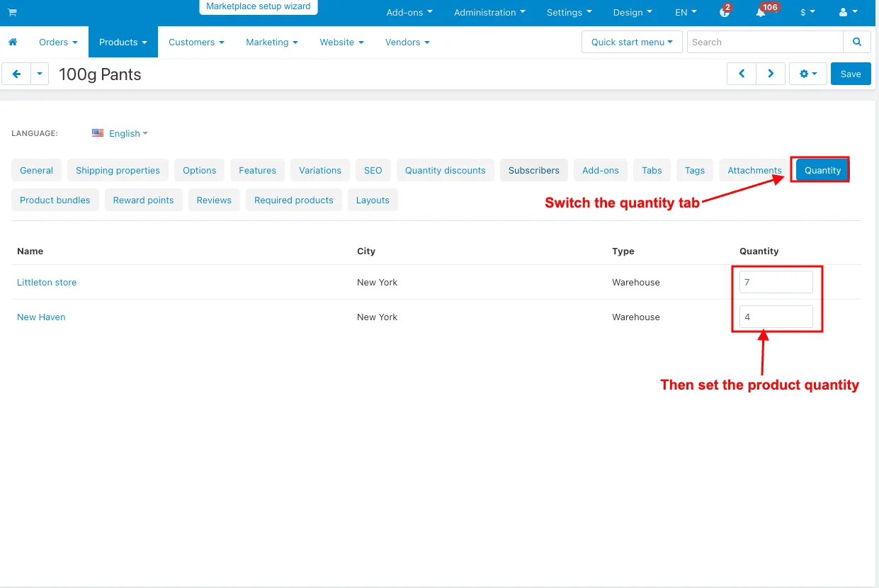The image size is (879, 588).
Task: Open the gear settings dropdown
Action: (807, 74)
